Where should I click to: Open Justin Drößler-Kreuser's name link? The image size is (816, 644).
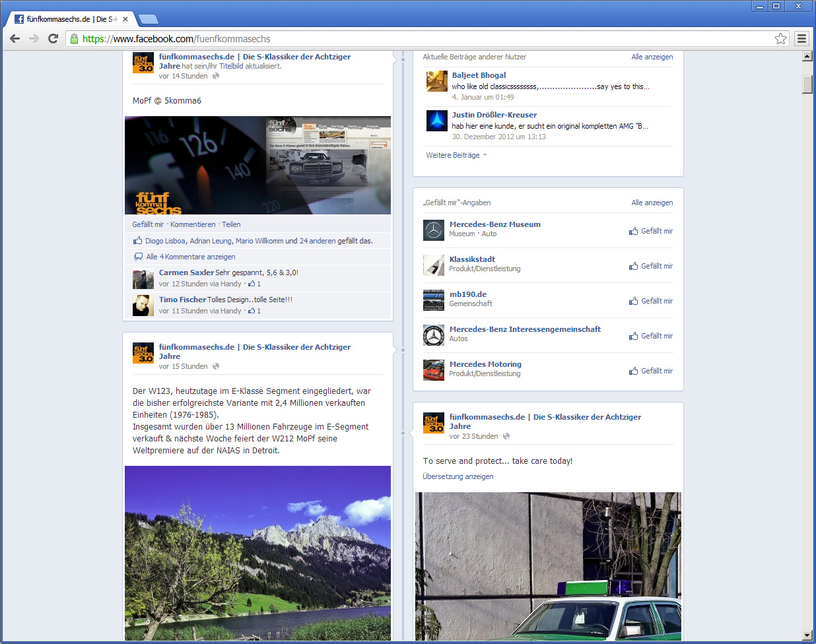coord(494,115)
